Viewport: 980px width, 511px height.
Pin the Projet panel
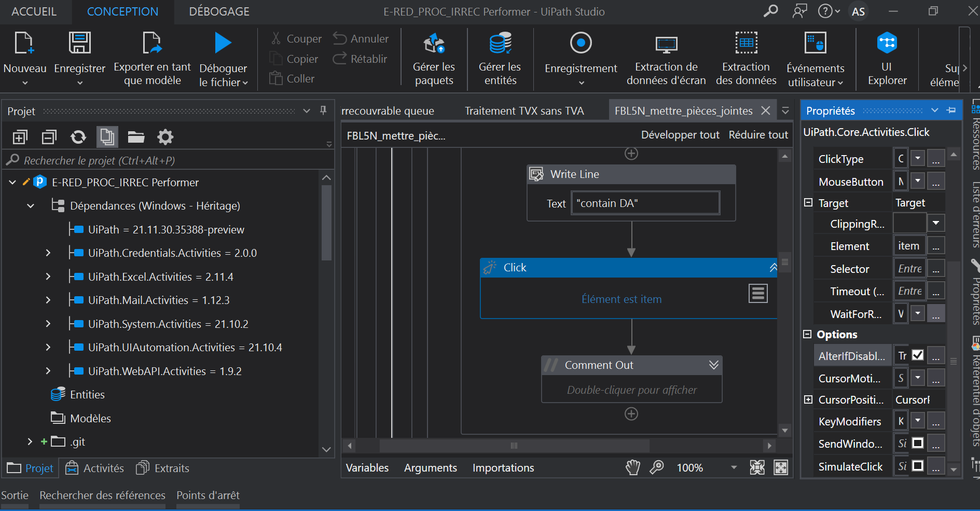point(323,111)
